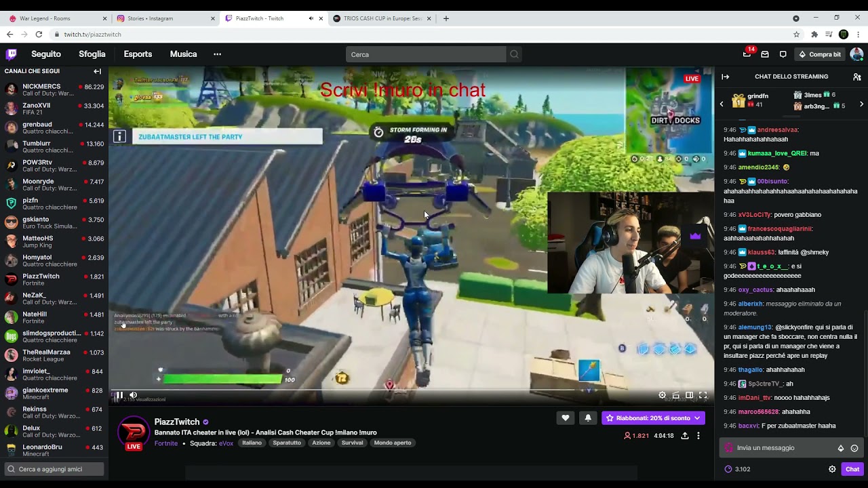868x488 pixels.
Task: Click the chat message input field
Action: click(791, 448)
